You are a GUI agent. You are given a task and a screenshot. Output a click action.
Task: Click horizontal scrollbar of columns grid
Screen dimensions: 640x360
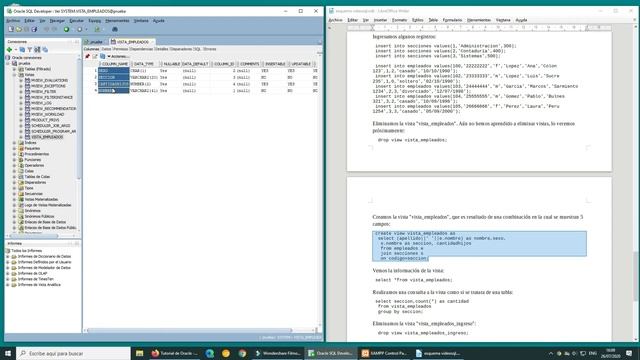click(190, 330)
